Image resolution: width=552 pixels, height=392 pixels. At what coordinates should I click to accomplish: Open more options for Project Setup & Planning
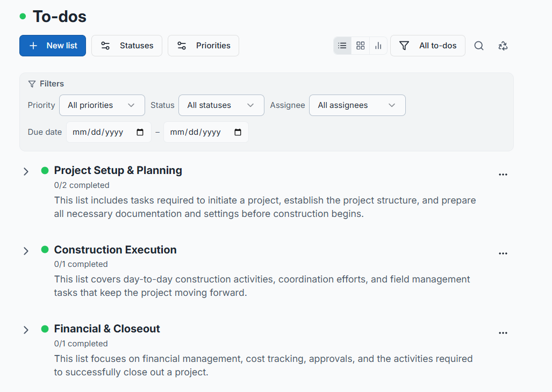[503, 175]
